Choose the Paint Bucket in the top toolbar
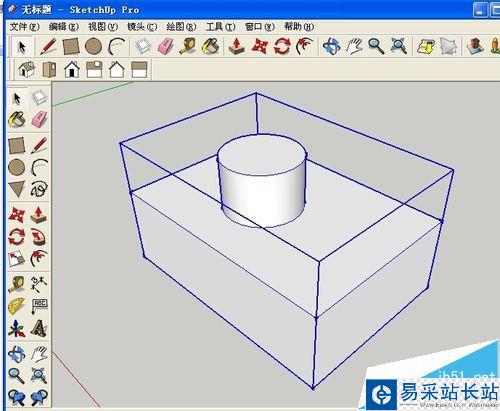 [x=211, y=46]
